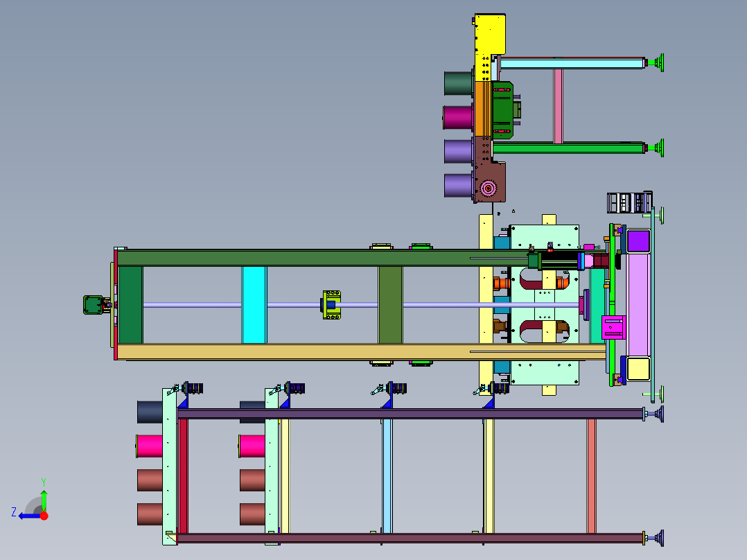Select the red vertical post at the lower frame's left

tap(183, 476)
